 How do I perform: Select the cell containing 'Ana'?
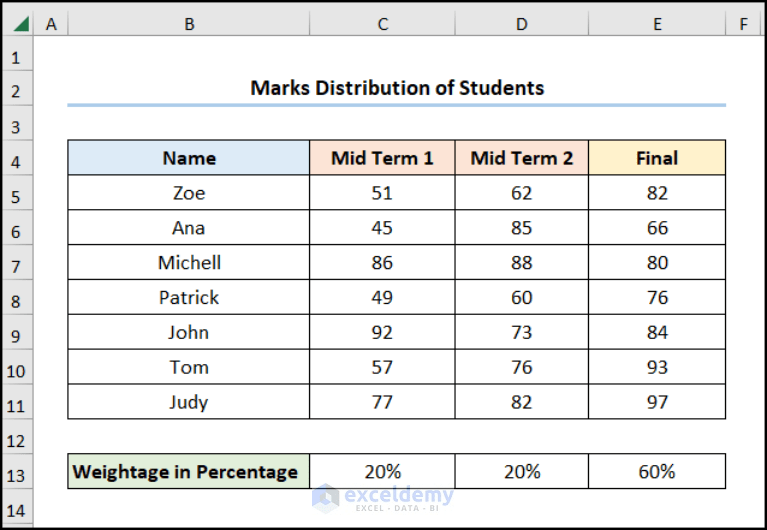pos(189,228)
